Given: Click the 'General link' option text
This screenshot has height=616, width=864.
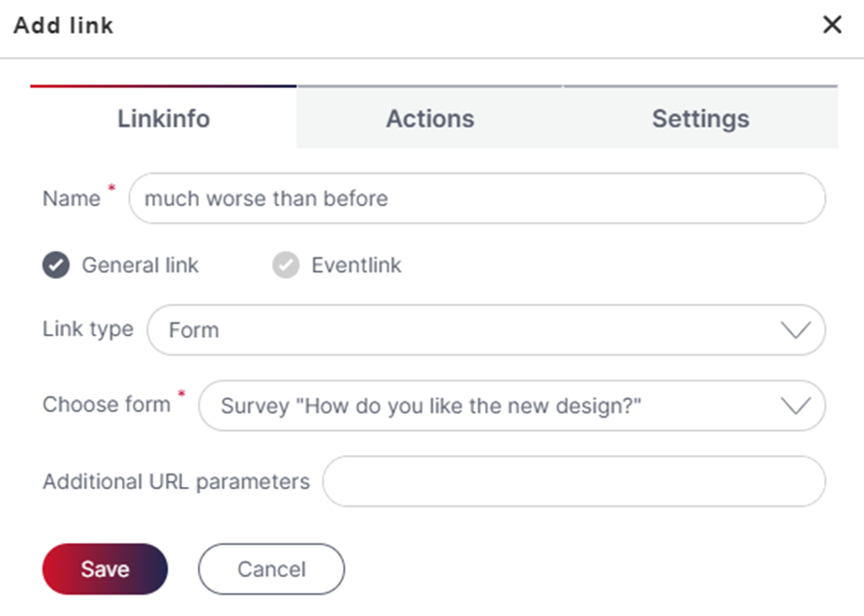Looking at the screenshot, I should click(x=139, y=265).
